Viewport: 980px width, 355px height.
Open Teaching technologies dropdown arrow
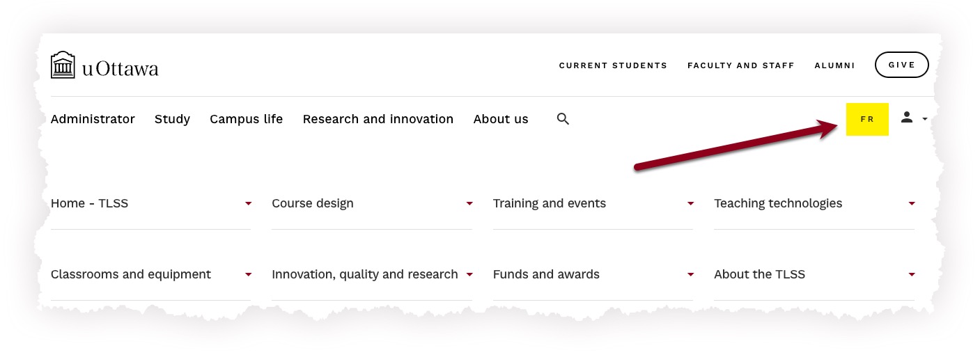pos(911,203)
